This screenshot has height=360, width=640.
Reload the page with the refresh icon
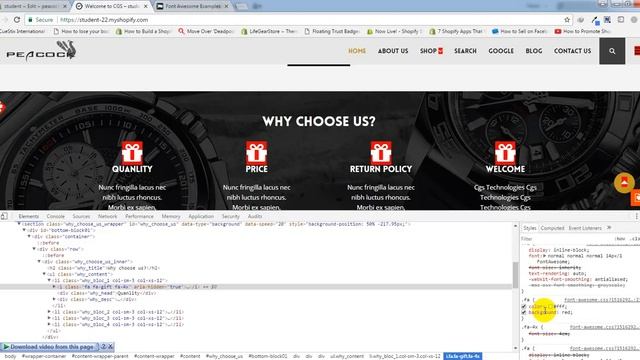point(17,20)
